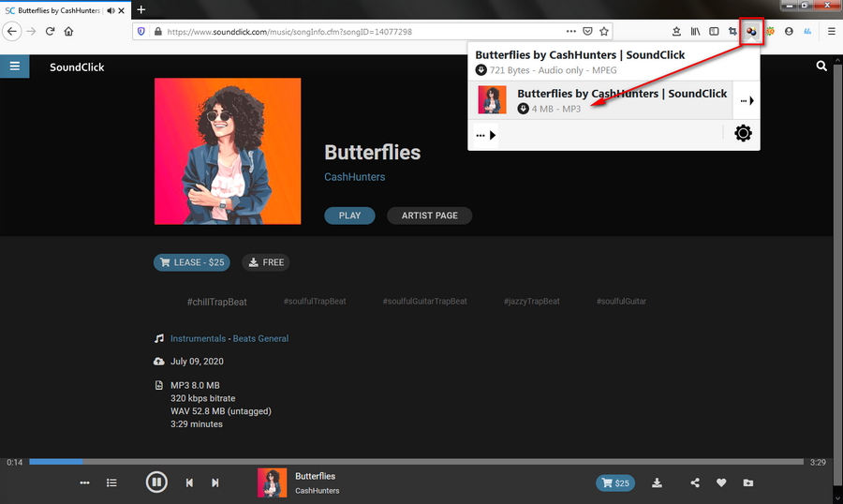Click player bar Butterflies thumbnail
The height and width of the screenshot is (504, 843).
272,482
